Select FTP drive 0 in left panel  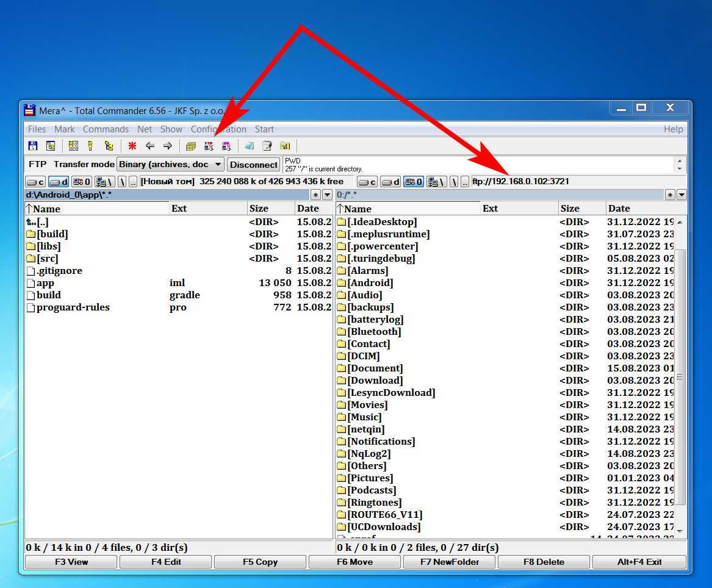[x=82, y=182]
